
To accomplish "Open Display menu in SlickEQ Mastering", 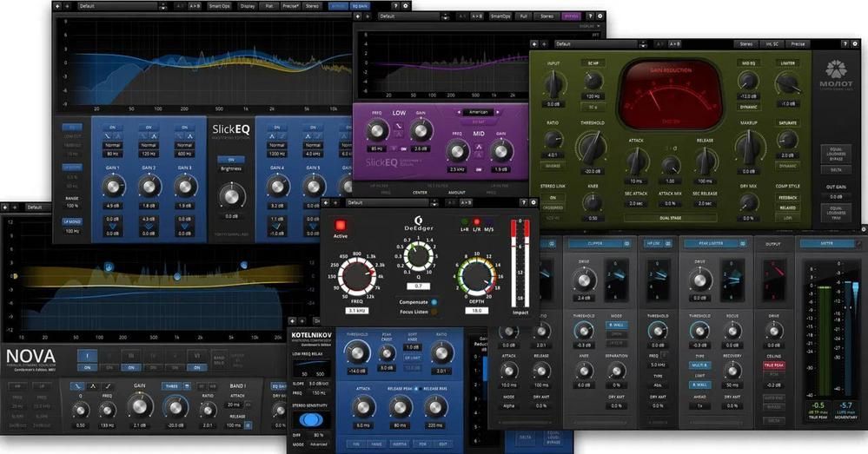I will click(248, 6).
